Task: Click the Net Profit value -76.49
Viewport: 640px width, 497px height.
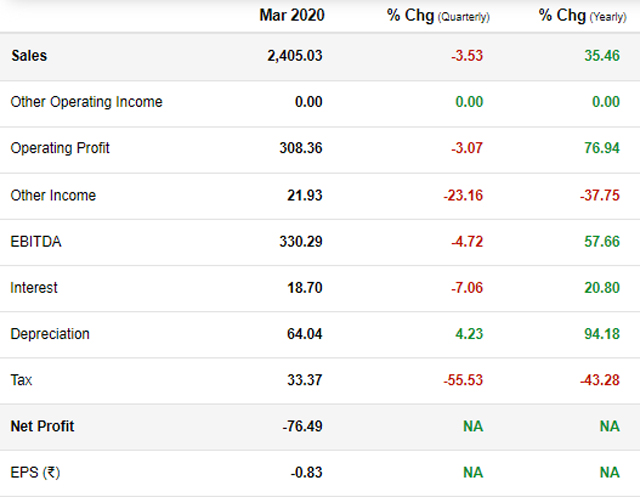Action: [301, 426]
